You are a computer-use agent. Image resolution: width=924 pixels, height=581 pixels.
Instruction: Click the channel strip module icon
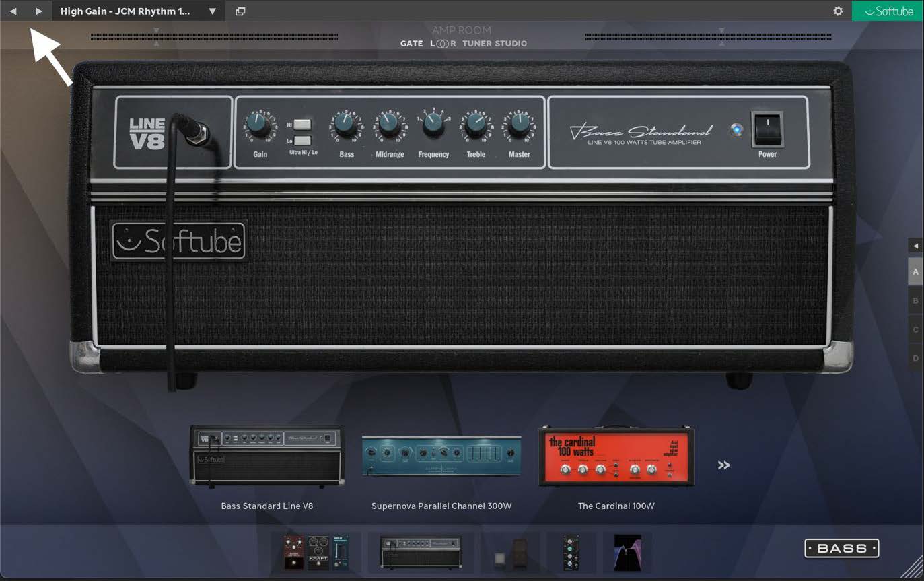571,552
